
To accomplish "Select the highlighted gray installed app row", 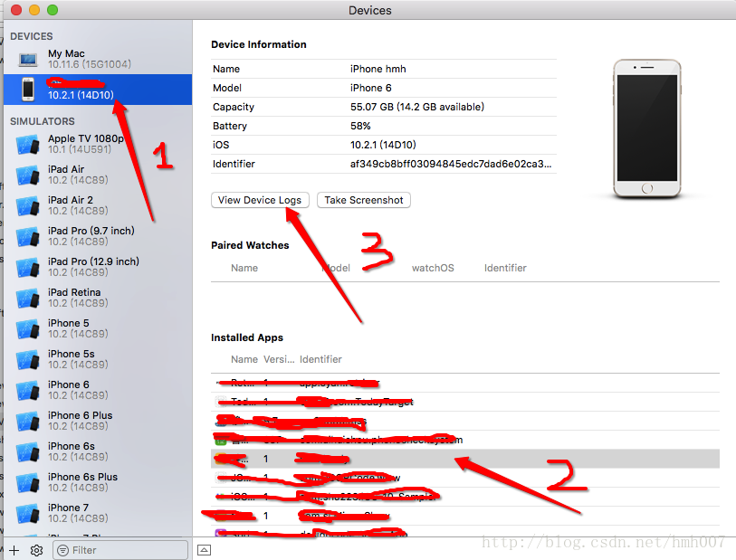I will [465, 459].
